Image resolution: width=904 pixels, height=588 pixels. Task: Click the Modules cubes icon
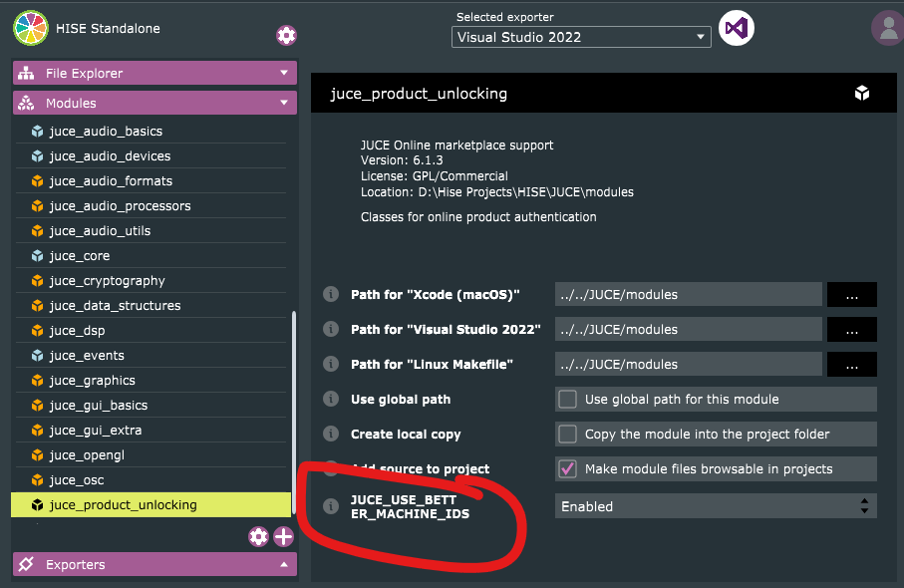coord(26,104)
